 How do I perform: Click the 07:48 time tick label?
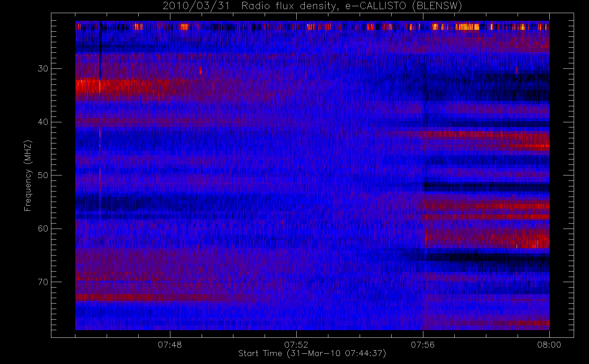[170, 345]
